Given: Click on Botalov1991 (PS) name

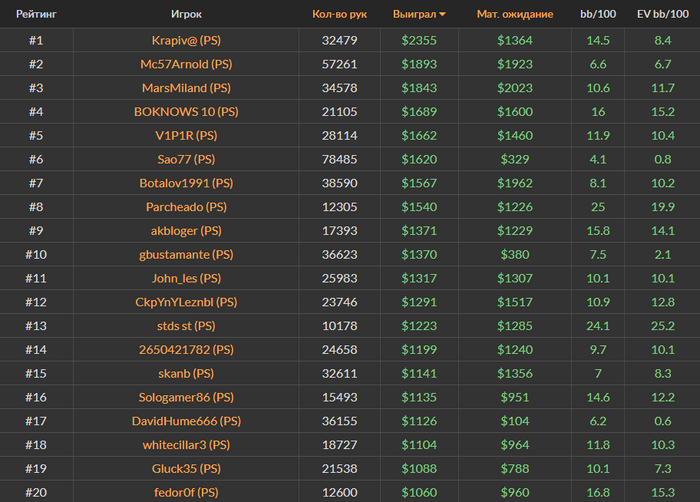Looking at the screenshot, I should [x=186, y=183].
